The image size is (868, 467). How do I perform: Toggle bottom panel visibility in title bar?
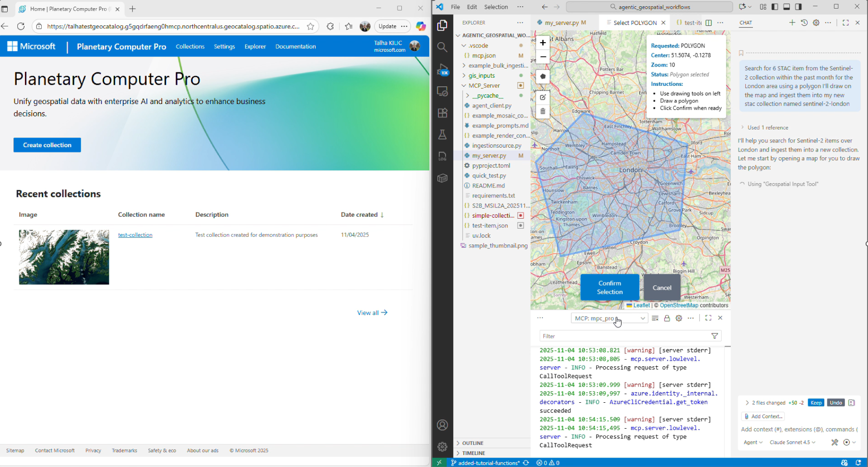coord(786,7)
